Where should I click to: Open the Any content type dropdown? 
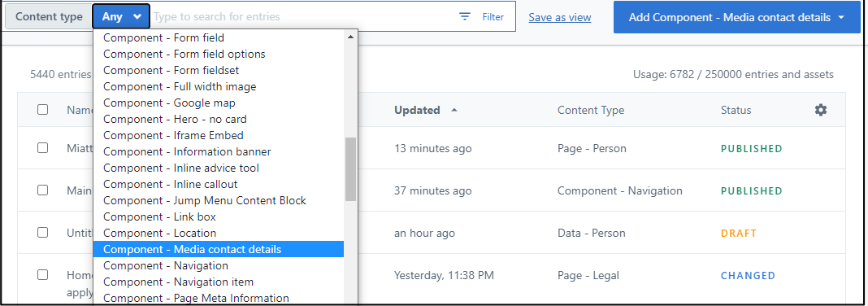pos(121,16)
